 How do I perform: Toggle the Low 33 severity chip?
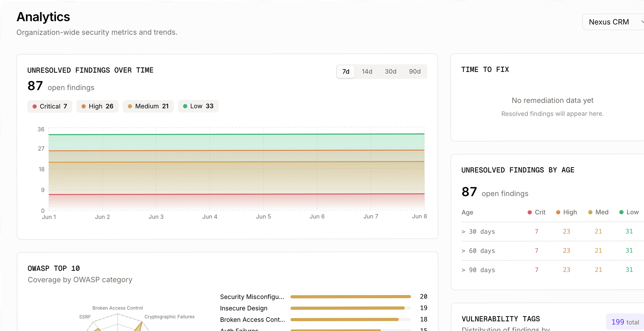198,106
